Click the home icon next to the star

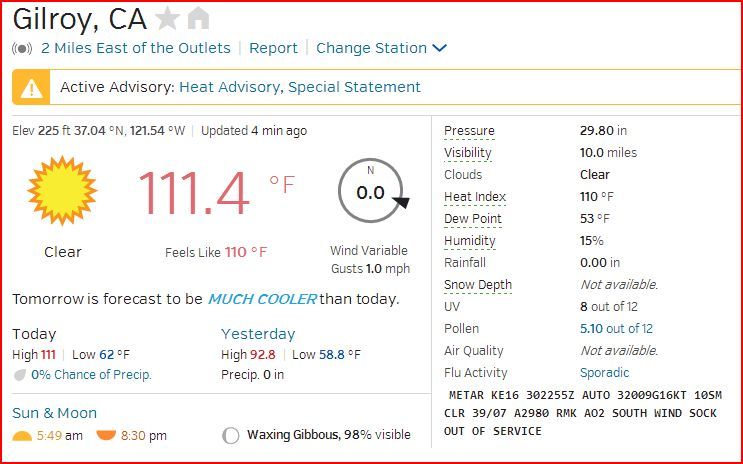coord(198,18)
